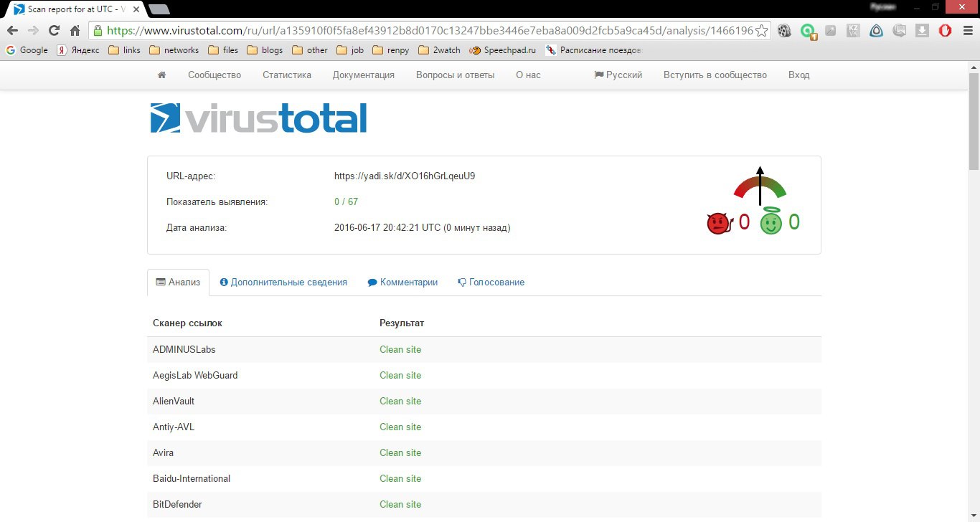
Task: Open the other bookmarks folder
Action: (x=310, y=50)
